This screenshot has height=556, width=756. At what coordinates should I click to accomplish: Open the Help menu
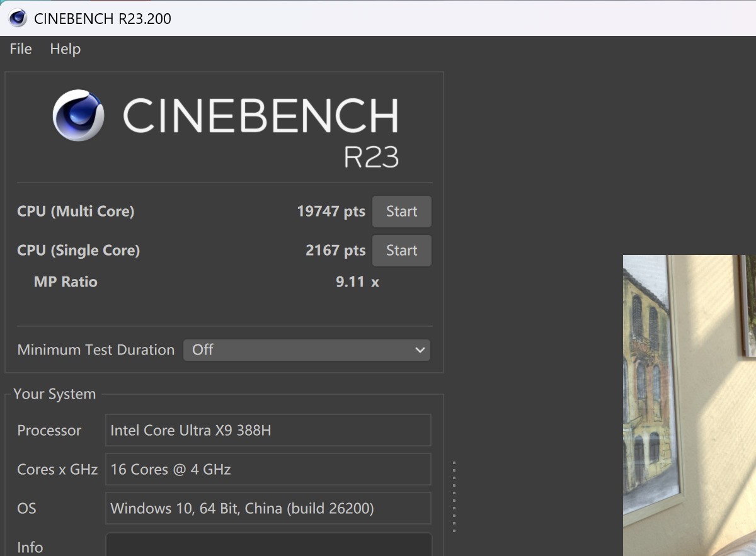pos(65,49)
